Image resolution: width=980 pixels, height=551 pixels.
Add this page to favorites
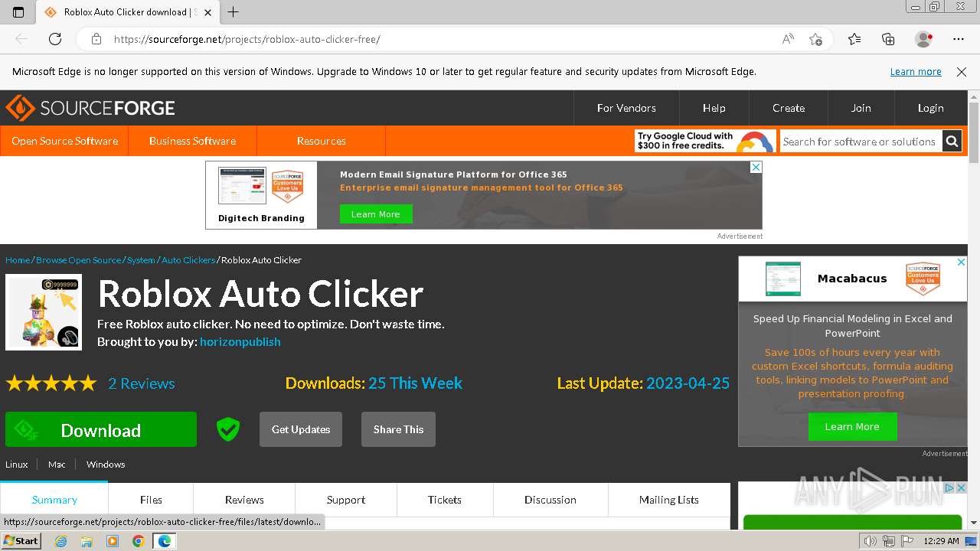816,39
